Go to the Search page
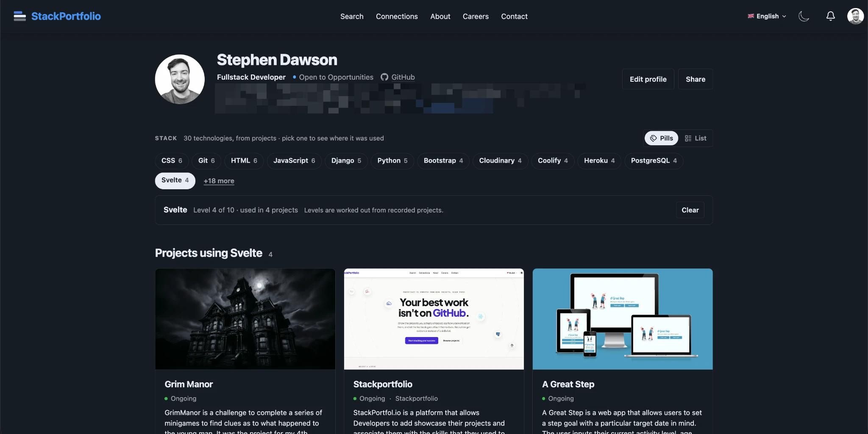 [x=352, y=16]
